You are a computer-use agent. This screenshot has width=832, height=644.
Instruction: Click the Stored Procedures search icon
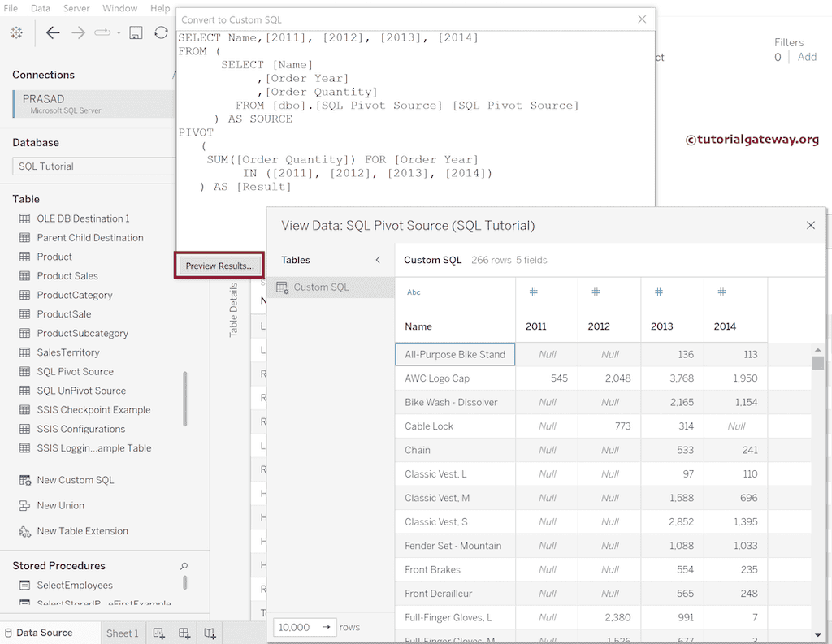point(184,566)
